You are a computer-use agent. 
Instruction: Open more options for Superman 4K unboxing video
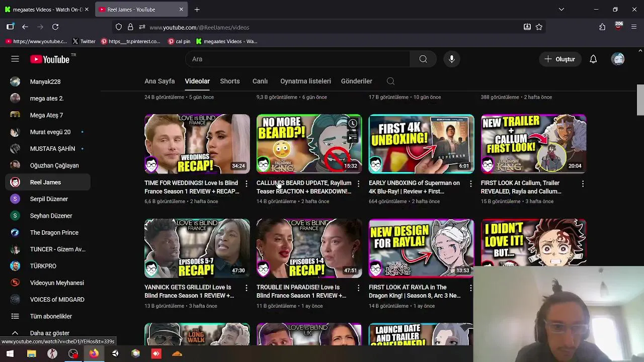coord(470,184)
